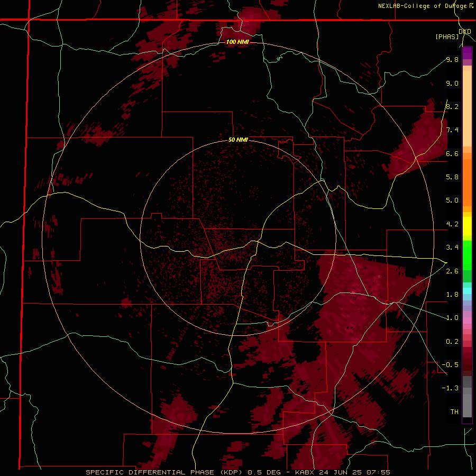Click the 0.2 legend value
Viewport: 476px width, 476px height.
[x=452, y=342]
